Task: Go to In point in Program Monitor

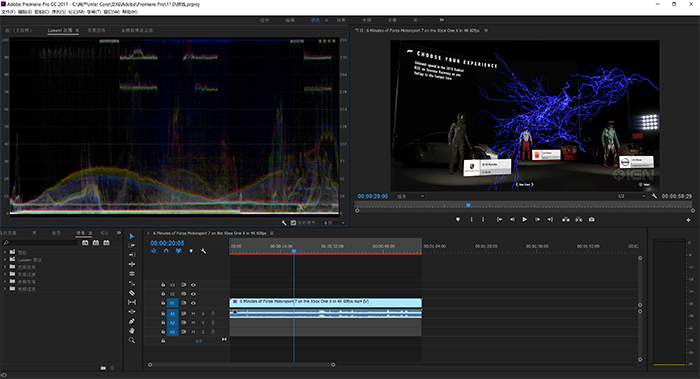Action: [x=500, y=219]
